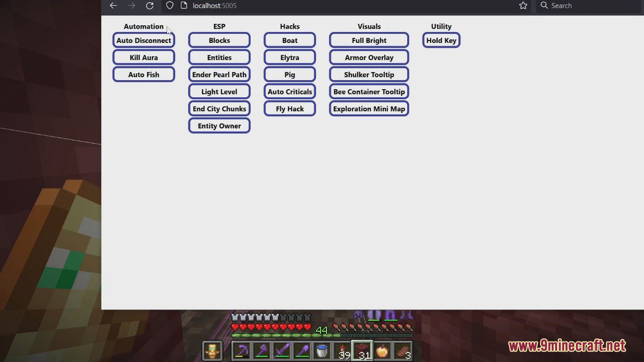The image size is (644, 362).
Task: Select the hotbar block stack of 31
Action: 362,351
